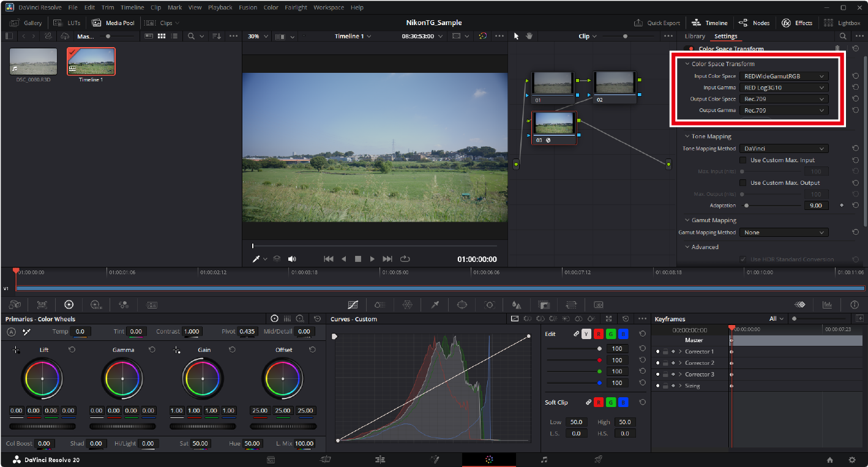Image resolution: width=868 pixels, height=467 pixels.
Task: Open the Input Color Space dropdown
Action: (783, 77)
